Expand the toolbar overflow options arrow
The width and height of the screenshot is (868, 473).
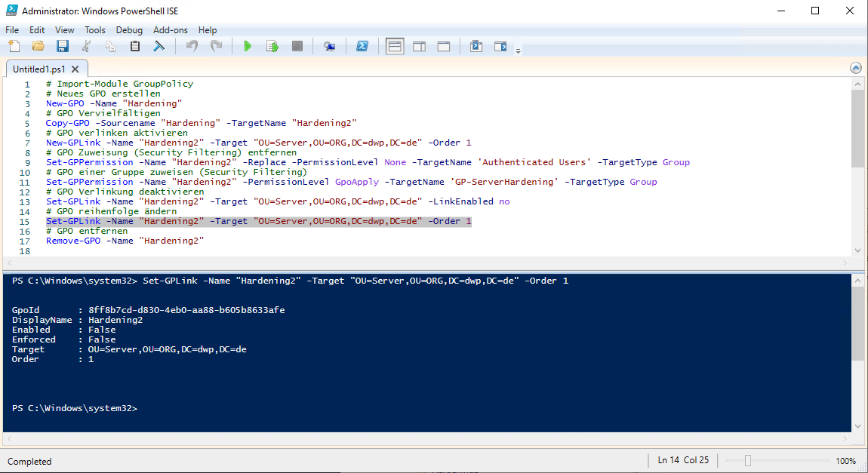tap(518, 51)
